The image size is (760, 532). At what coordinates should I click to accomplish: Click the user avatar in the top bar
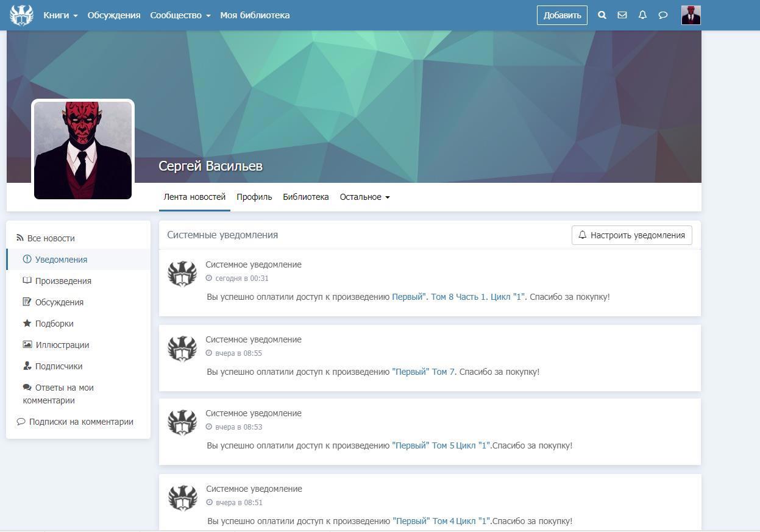pos(691,15)
